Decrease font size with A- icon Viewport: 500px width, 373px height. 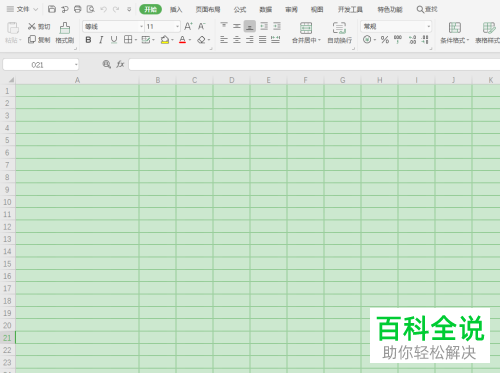coord(202,26)
